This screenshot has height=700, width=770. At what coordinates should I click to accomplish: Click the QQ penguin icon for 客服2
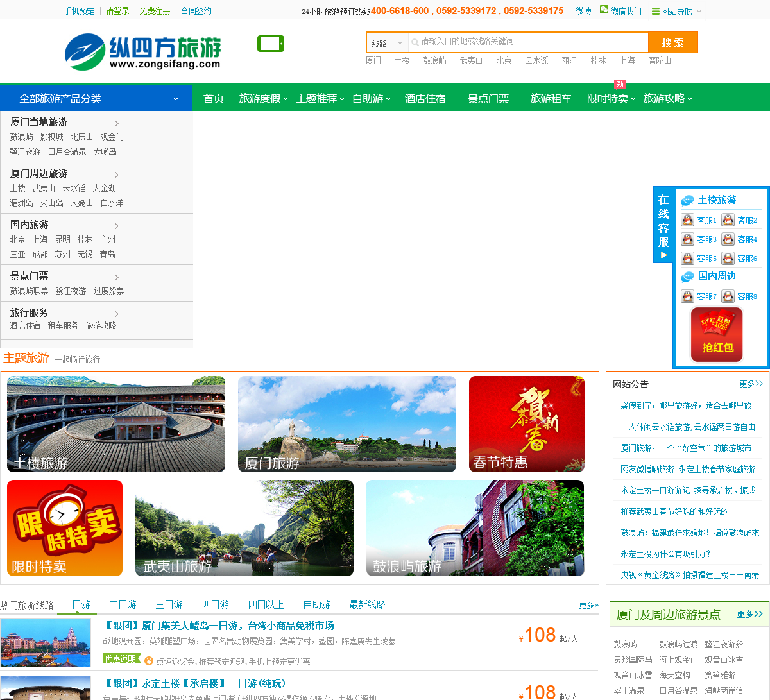[728, 220]
